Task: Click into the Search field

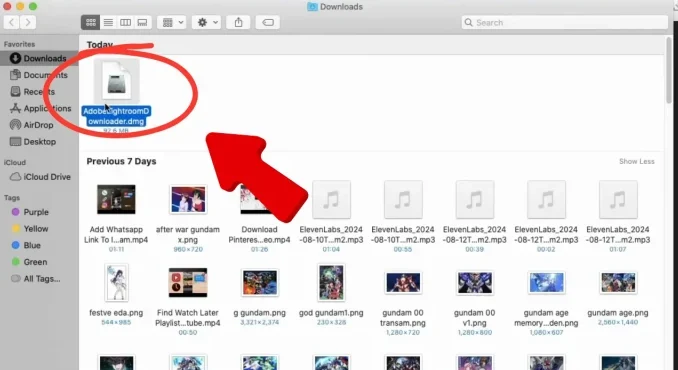Action: [x=565, y=22]
